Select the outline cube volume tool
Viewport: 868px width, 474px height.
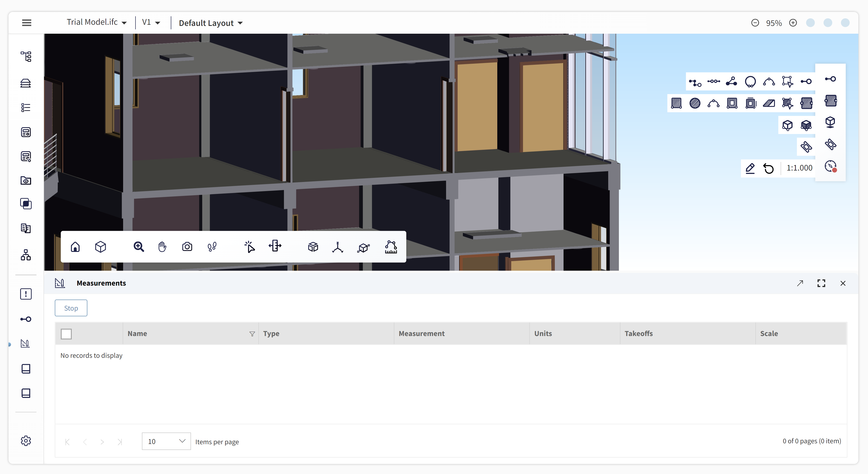(787, 125)
